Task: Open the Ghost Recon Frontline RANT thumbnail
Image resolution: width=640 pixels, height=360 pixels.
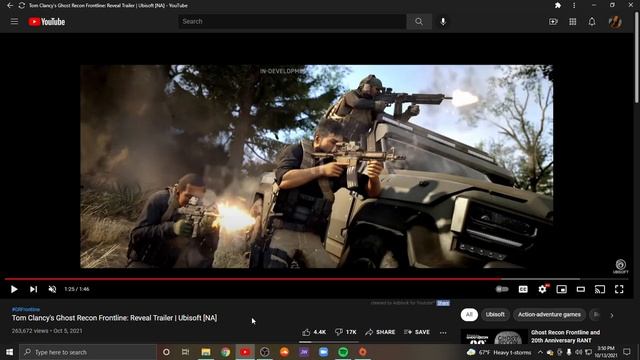Action: click(494, 336)
